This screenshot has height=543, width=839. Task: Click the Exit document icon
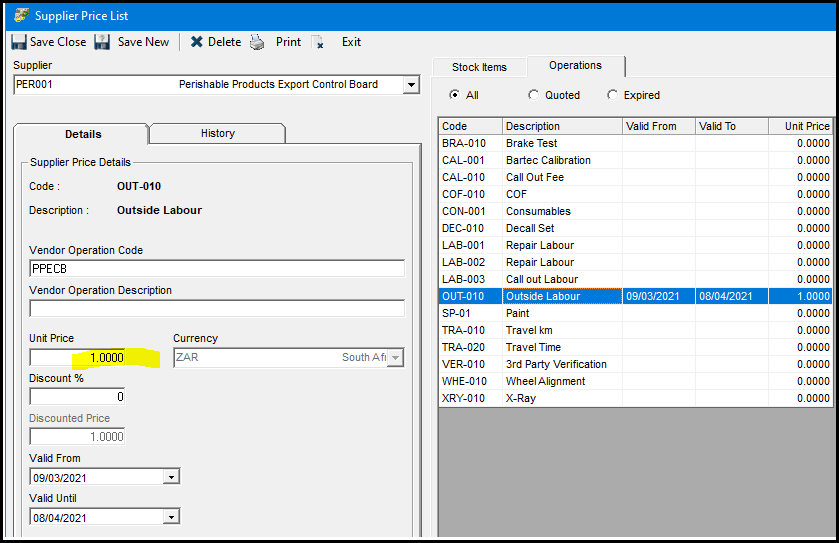point(318,42)
